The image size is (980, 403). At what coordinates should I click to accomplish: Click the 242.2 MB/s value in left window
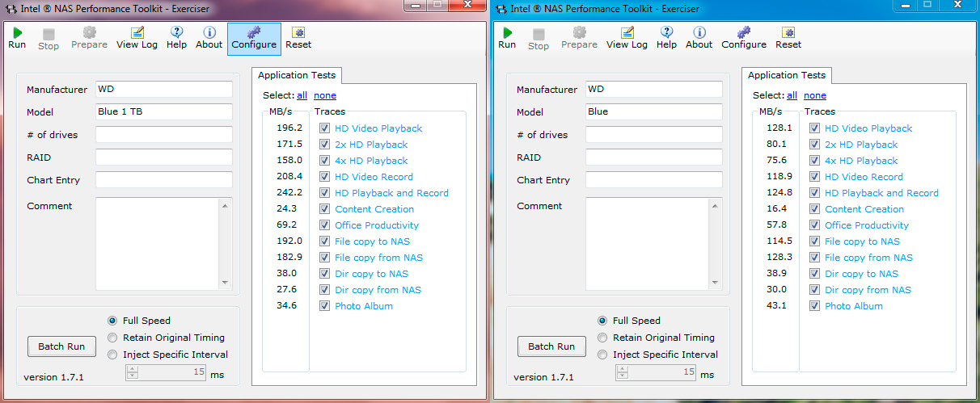click(x=289, y=193)
